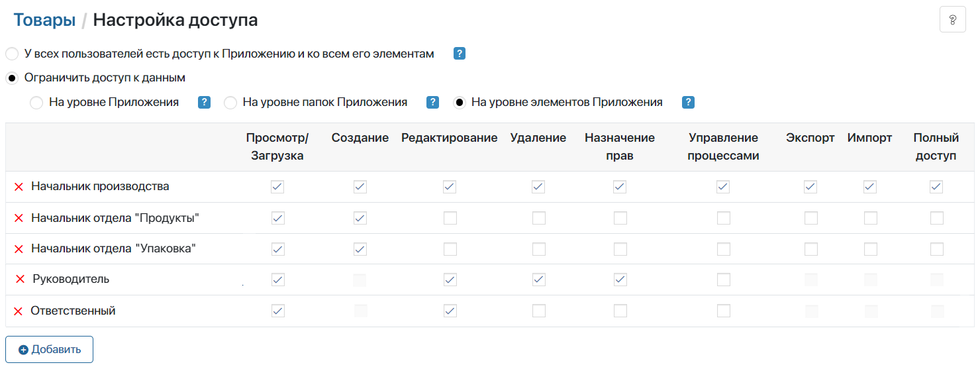Uncheck Создание for отдела "Продукты"

point(360,218)
